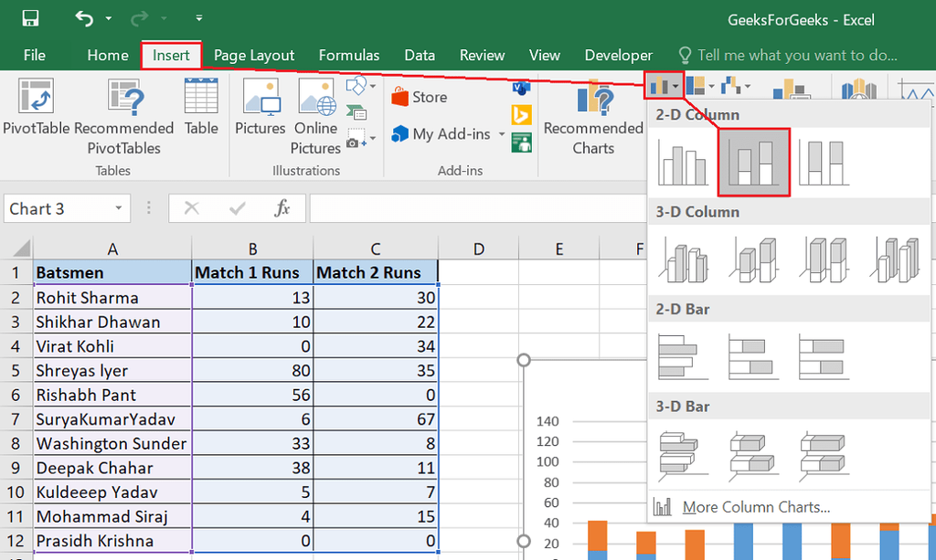Open the Visio Data Visualizer add-in
The image size is (936, 560).
(x=521, y=88)
